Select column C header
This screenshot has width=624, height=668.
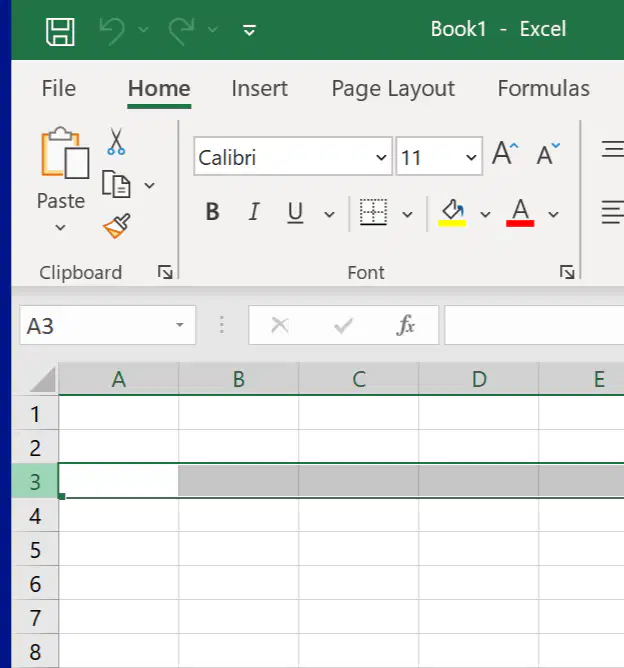tap(359, 379)
